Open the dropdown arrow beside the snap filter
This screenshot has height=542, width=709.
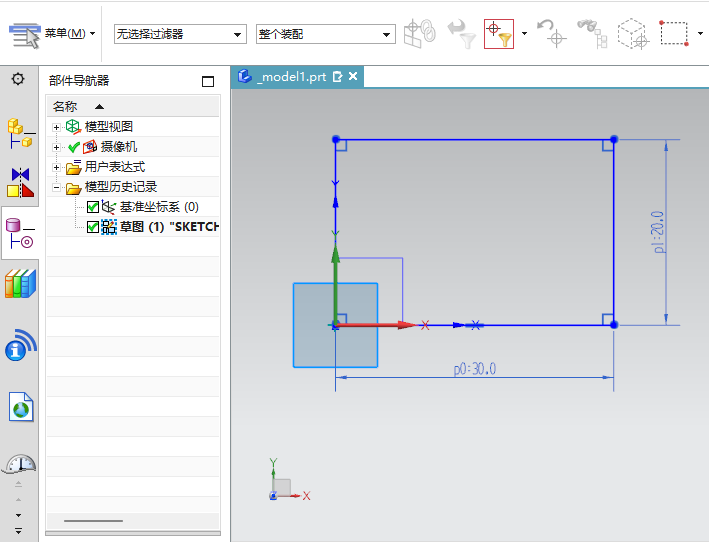(525, 33)
